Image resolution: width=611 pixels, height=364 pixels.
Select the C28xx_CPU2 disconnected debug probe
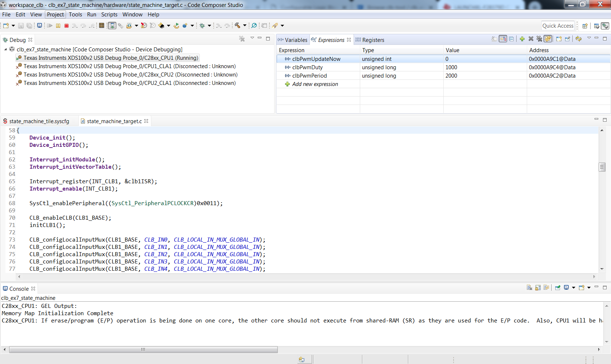[x=130, y=75]
